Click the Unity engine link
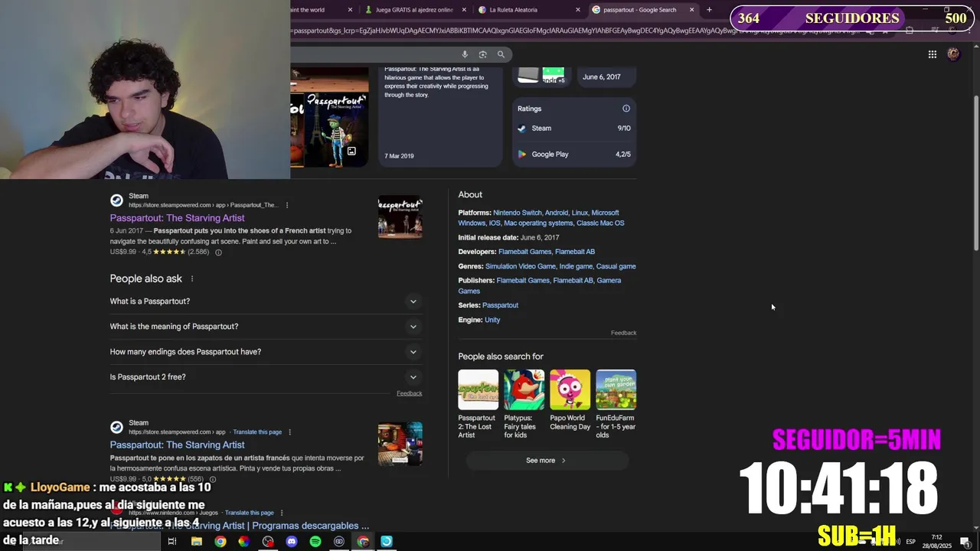The image size is (980, 551). point(492,320)
